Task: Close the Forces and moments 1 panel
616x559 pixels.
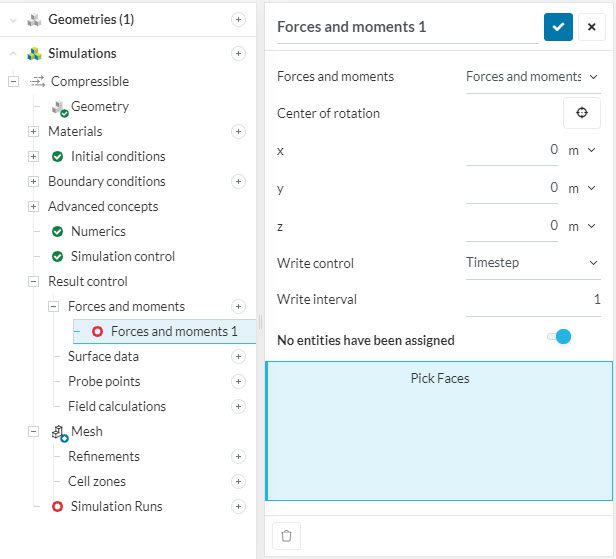Action: [x=591, y=27]
